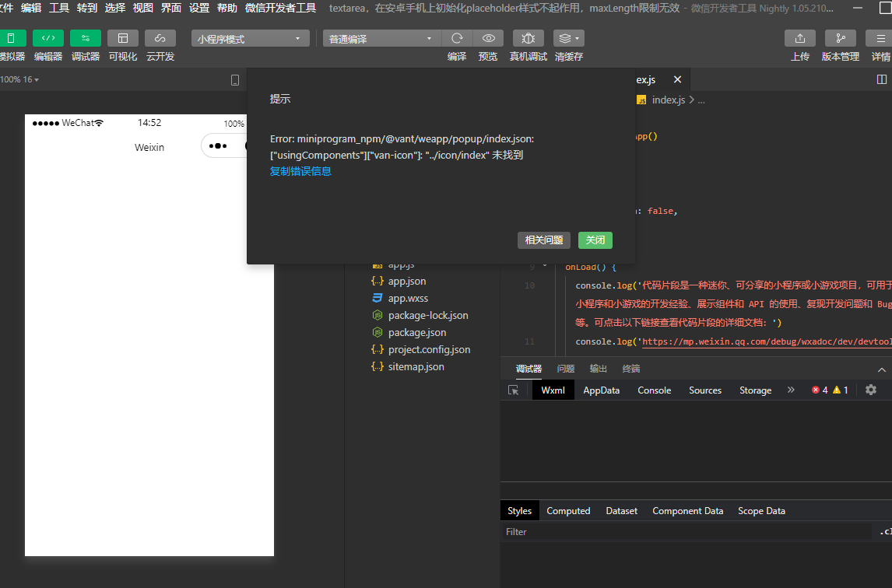Select the Computed tab
Screen dimensions: 892x588
click(568, 511)
